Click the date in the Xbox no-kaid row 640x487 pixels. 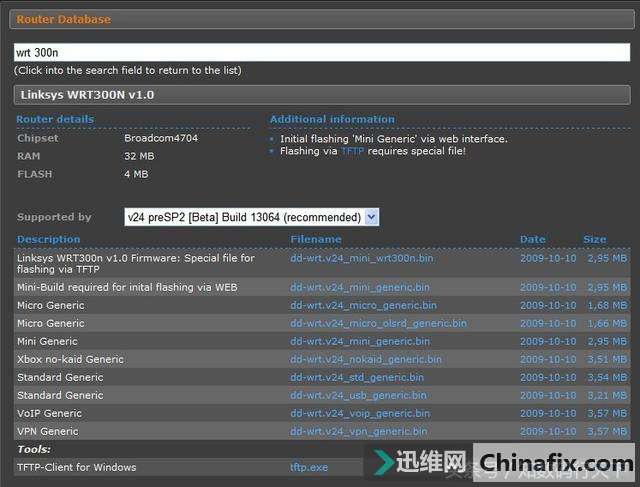548,359
